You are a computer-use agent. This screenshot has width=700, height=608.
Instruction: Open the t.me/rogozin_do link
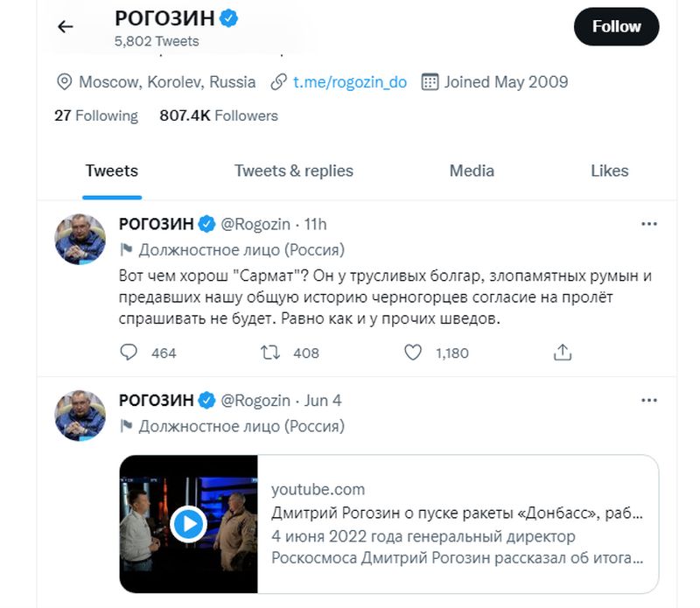pyautogui.click(x=349, y=82)
